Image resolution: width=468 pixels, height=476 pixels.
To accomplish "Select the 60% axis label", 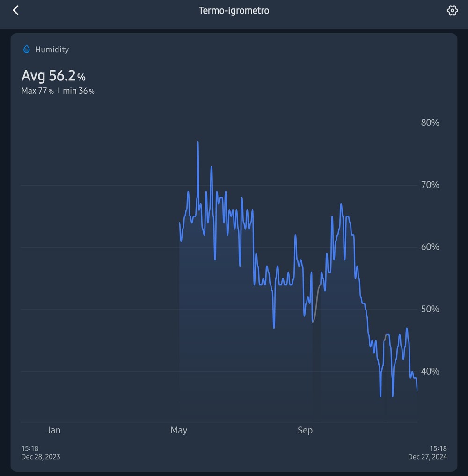I will pyautogui.click(x=430, y=247).
